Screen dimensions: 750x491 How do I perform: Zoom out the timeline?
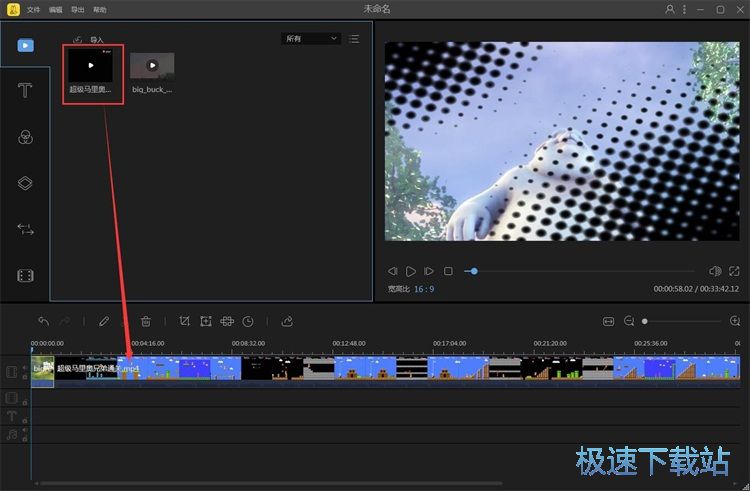click(x=629, y=321)
